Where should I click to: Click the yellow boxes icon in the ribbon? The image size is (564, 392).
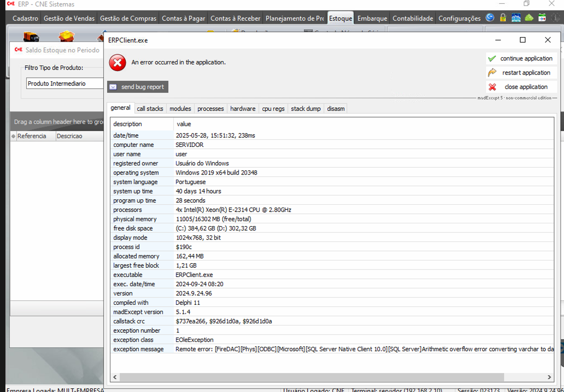tap(66, 36)
